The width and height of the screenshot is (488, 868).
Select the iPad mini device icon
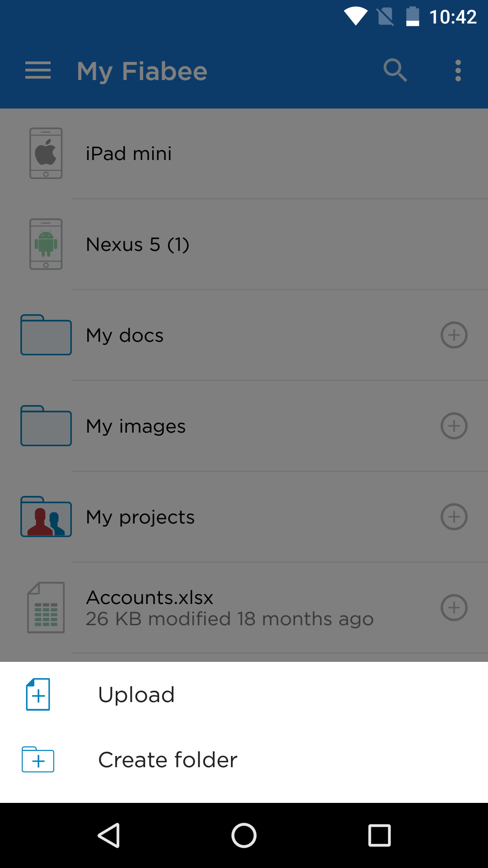(46, 153)
